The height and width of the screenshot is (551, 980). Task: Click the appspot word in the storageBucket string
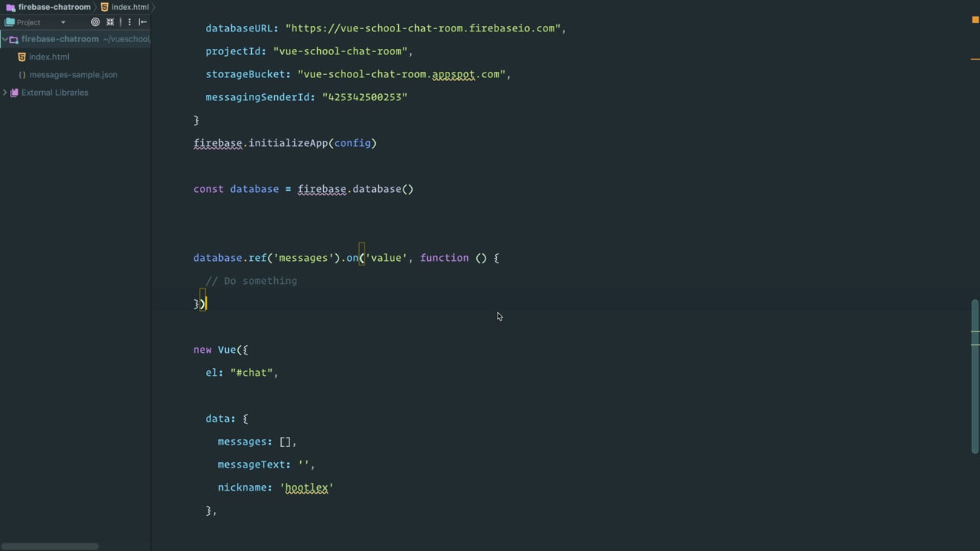(453, 74)
